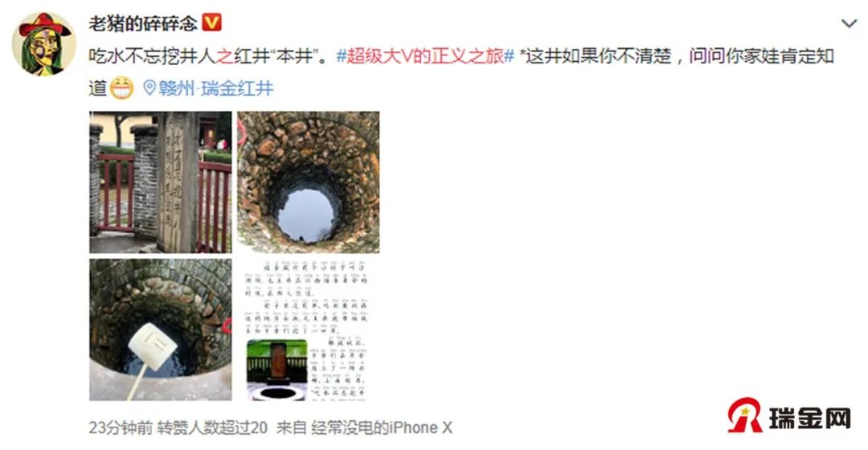Click the small well picture inside textbook image
This screenshot has height=450, width=868.
tap(276, 370)
